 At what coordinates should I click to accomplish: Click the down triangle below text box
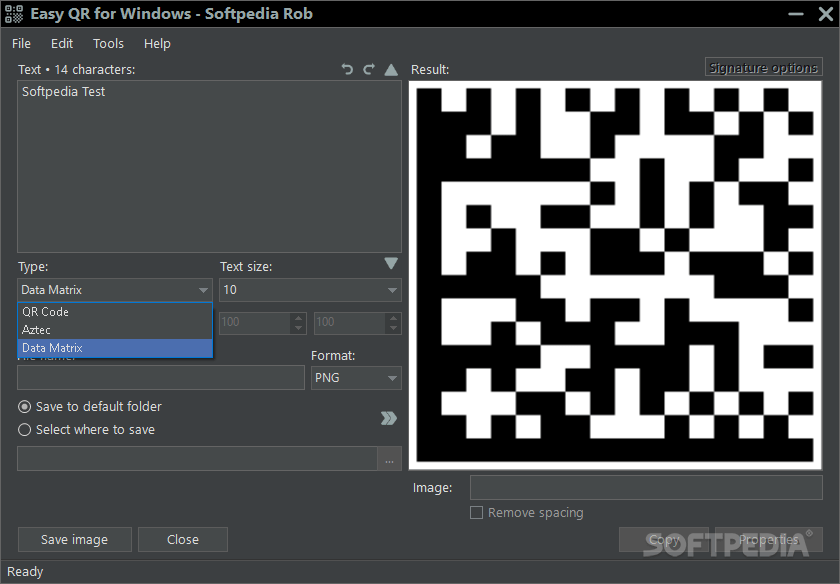(392, 263)
